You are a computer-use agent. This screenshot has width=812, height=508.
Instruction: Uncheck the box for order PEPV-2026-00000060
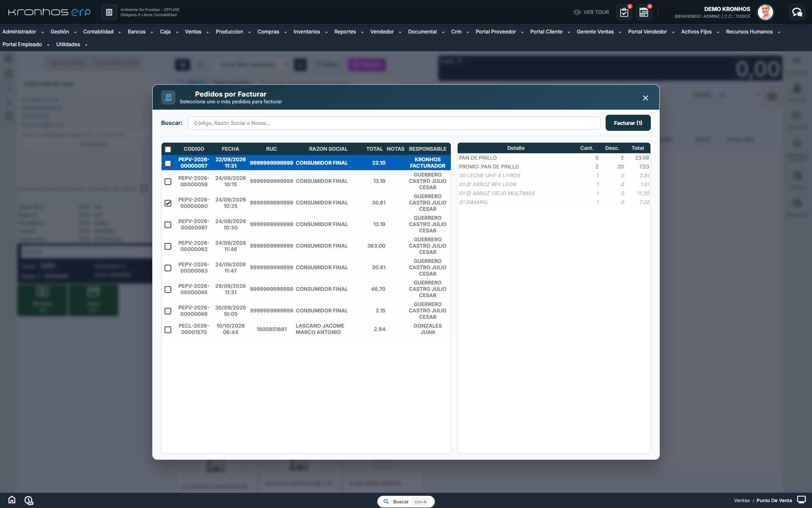[168, 203]
